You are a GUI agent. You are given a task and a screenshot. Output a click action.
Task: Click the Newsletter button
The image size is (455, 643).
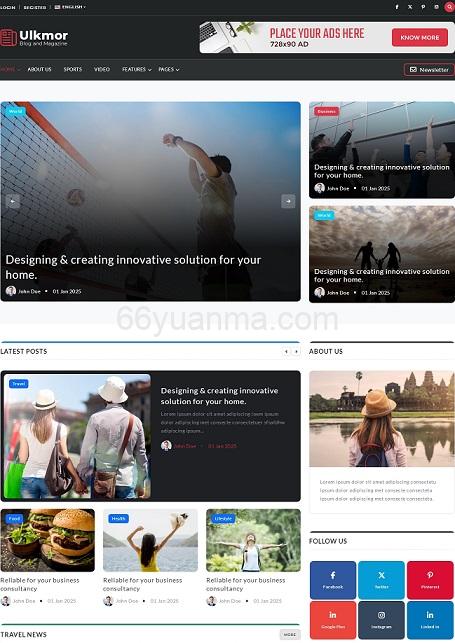click(429, 70)
